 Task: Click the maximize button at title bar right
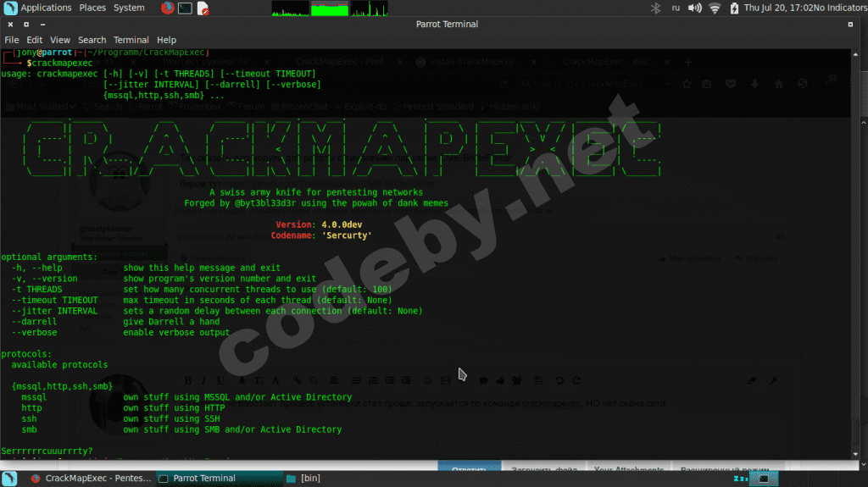pyautogui.click(x=850, y=25)
